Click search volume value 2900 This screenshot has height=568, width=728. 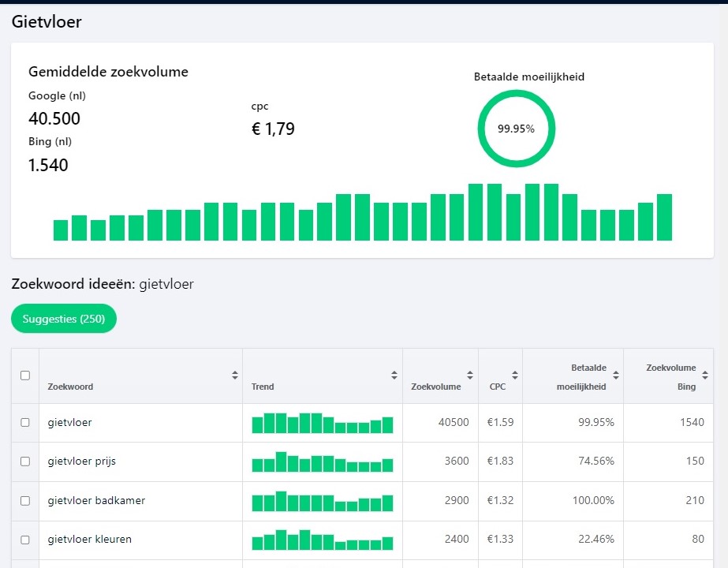point(457,501)
